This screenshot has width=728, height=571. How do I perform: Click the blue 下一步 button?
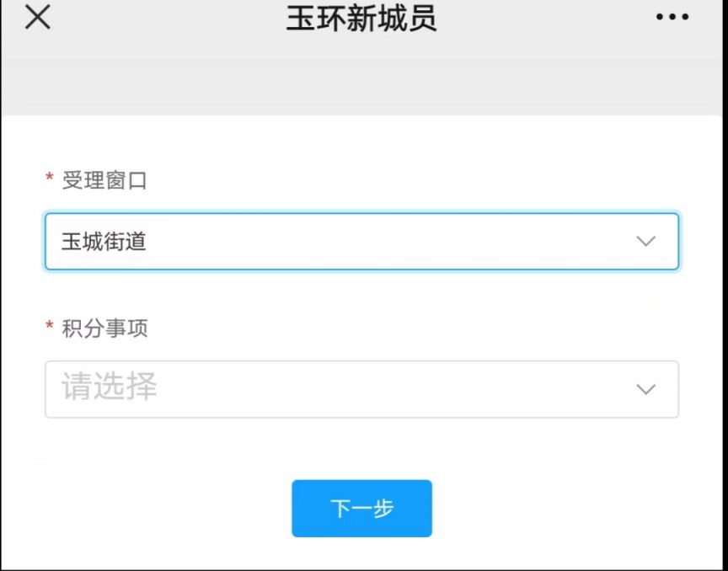361,509
